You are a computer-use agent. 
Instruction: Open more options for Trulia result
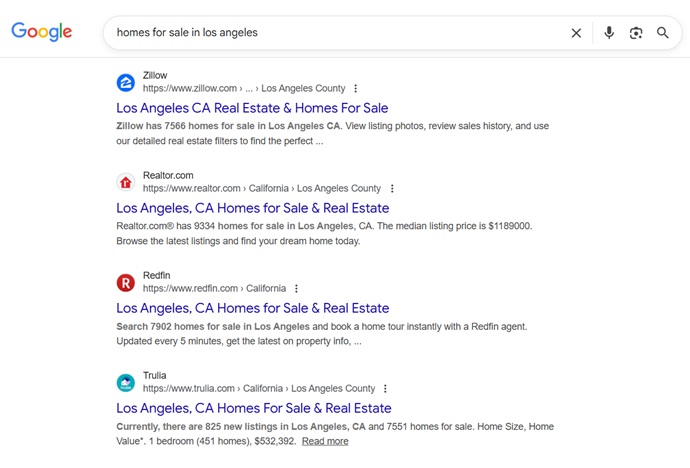point(386,389)
